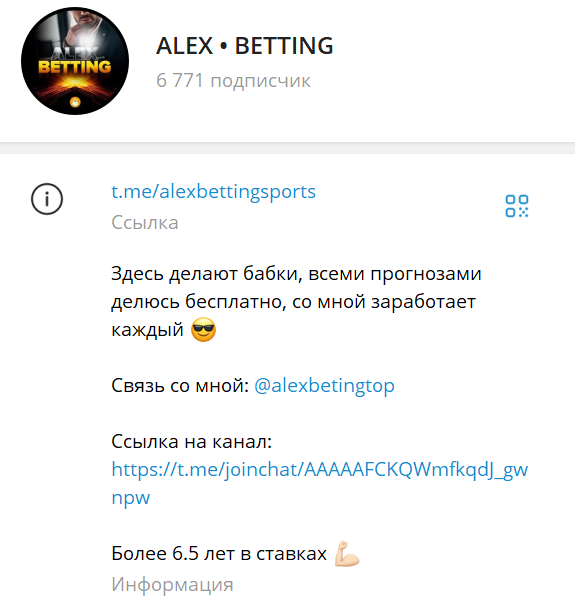The height and width of the screenshot is (611, 575).
Task: Click the 'npw' wrapped end of the invite link
Action: pos(131,498)
